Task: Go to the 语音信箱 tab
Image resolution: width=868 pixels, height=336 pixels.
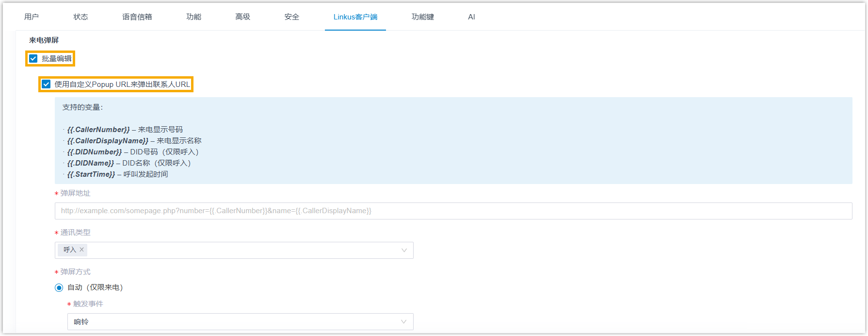Action: pos(137,17)
